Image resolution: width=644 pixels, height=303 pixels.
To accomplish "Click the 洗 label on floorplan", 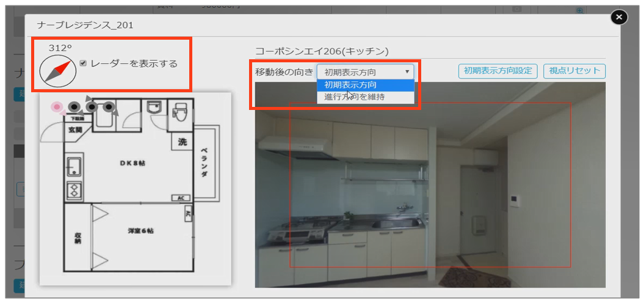I will tap(182, 142).
